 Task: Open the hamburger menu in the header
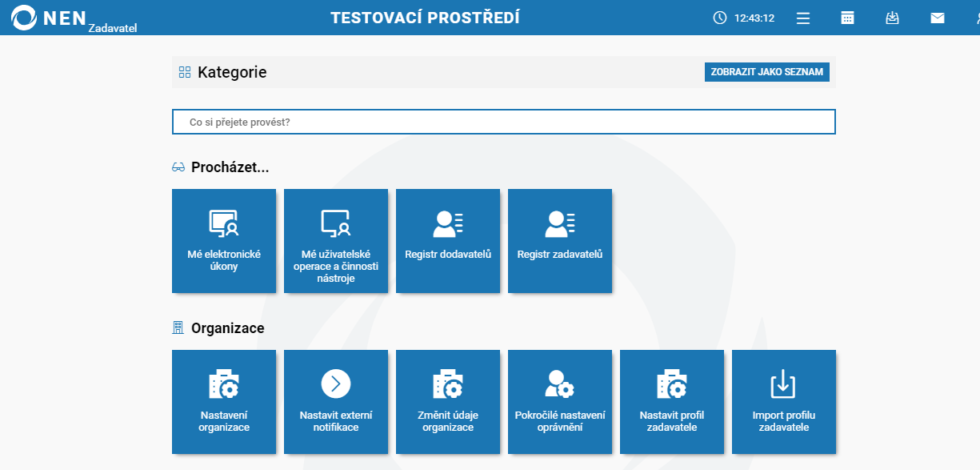[803, 18]
